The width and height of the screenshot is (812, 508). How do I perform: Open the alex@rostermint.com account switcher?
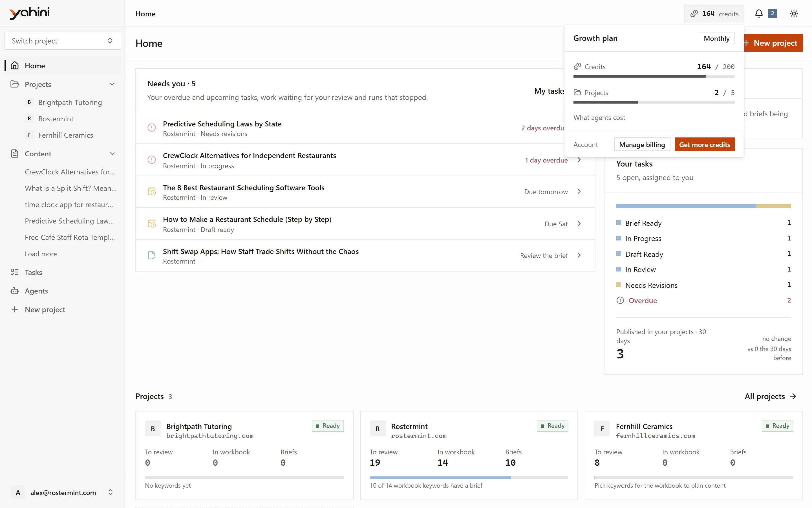(x=63, y=492)
